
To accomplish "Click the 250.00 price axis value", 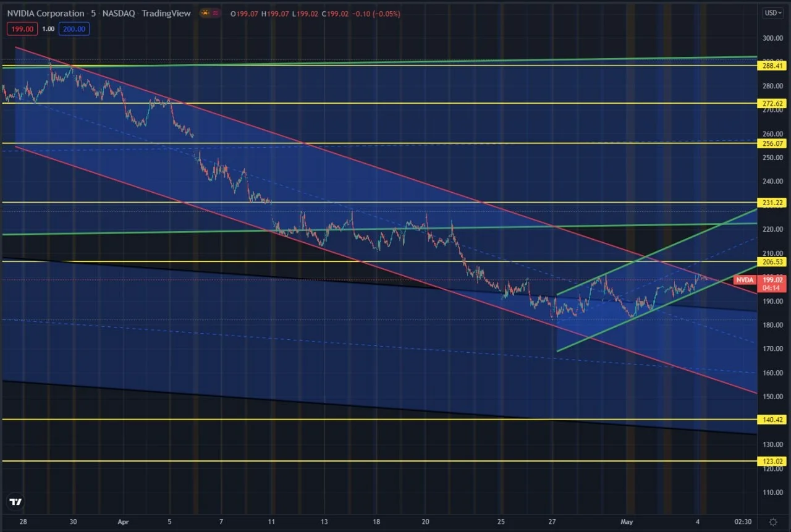I will (772, 158).
